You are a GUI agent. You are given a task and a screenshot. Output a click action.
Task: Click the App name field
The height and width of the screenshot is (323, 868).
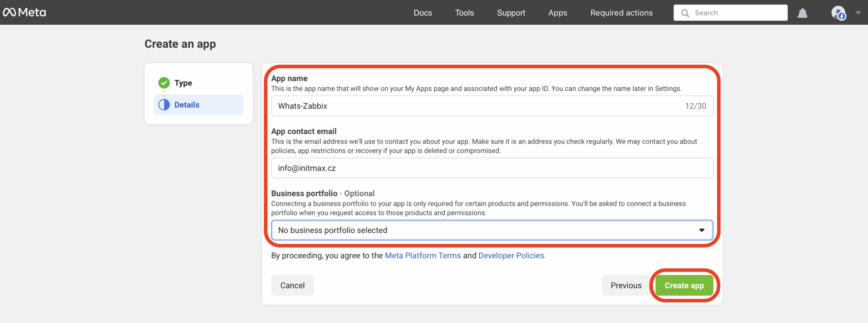(x=492, y=106)
